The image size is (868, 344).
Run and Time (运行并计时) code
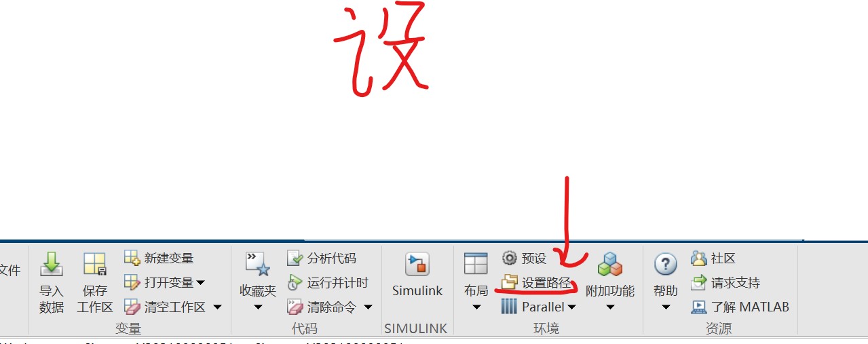point(328,282)
